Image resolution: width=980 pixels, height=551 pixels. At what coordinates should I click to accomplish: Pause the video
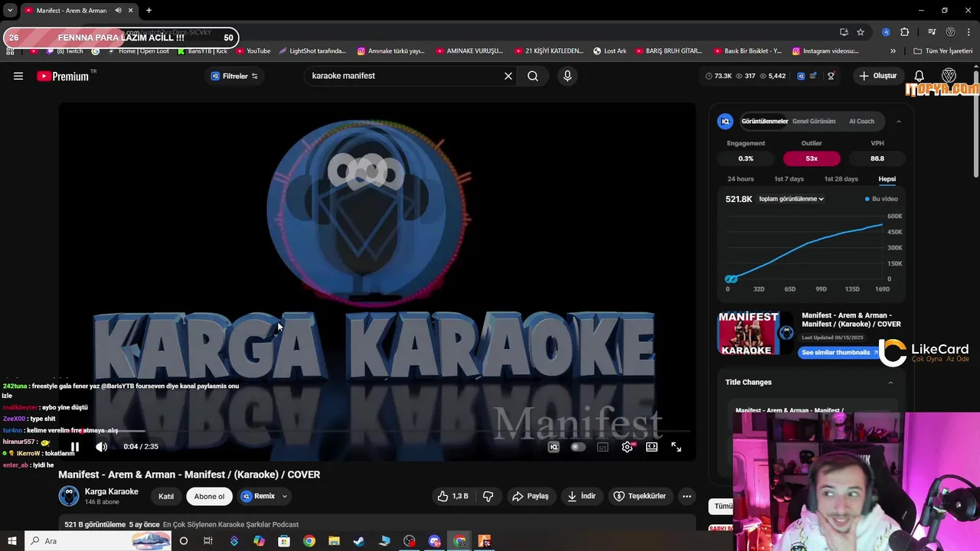pos(75,447)
